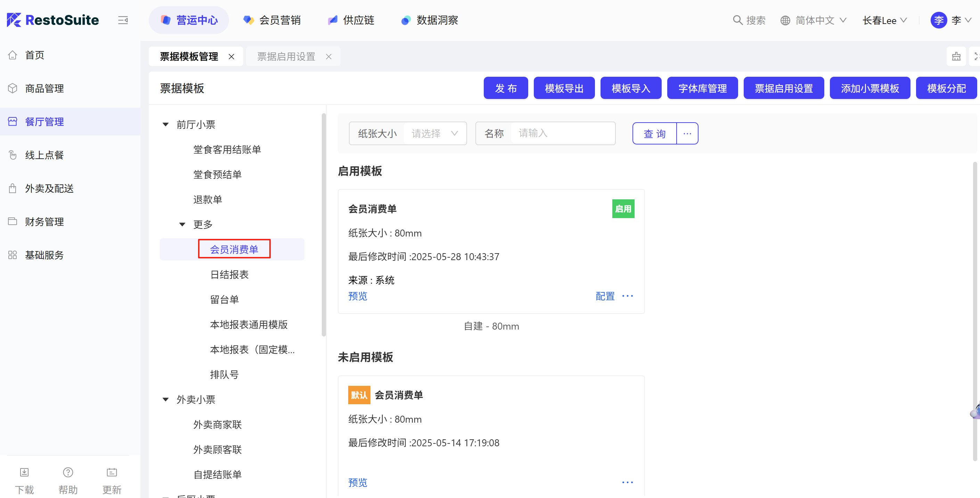The width and height of the screenshot is (980, 498).
Task: Click the 名称 input field
Action: pos(562,133)
